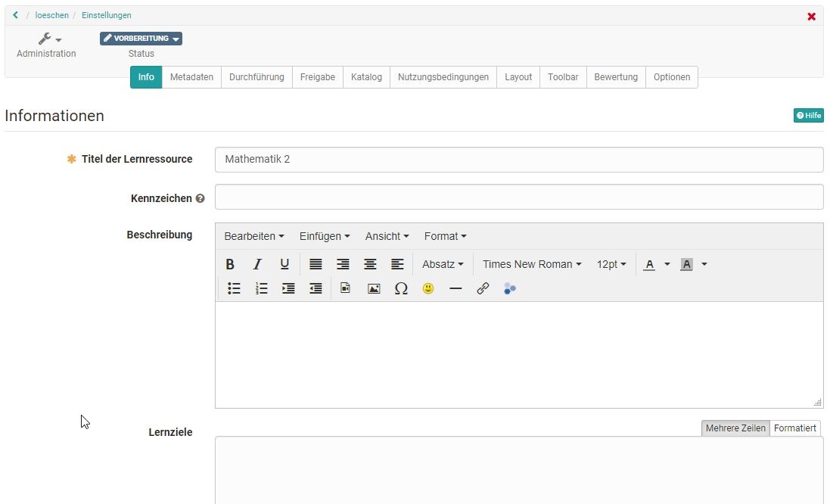Toggle italic formatting in the editor
This screenshot has height=504, width=830.
tap(258, 264)
